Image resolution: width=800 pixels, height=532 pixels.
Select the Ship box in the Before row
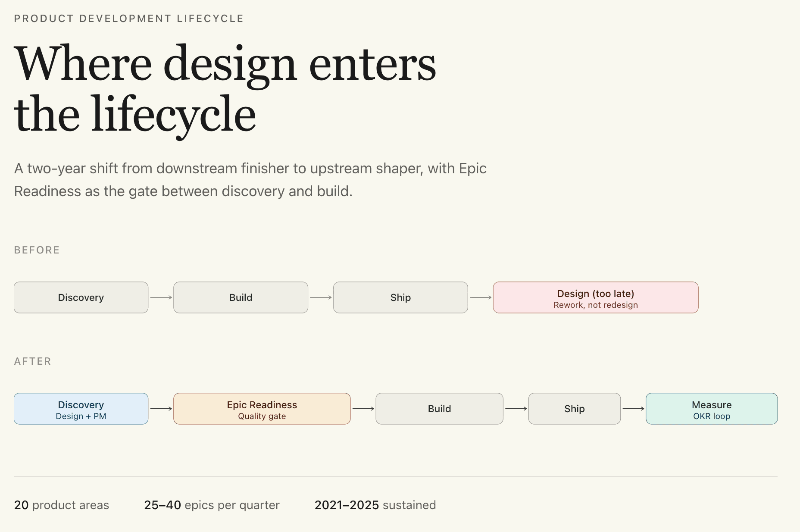pos(400,297)
